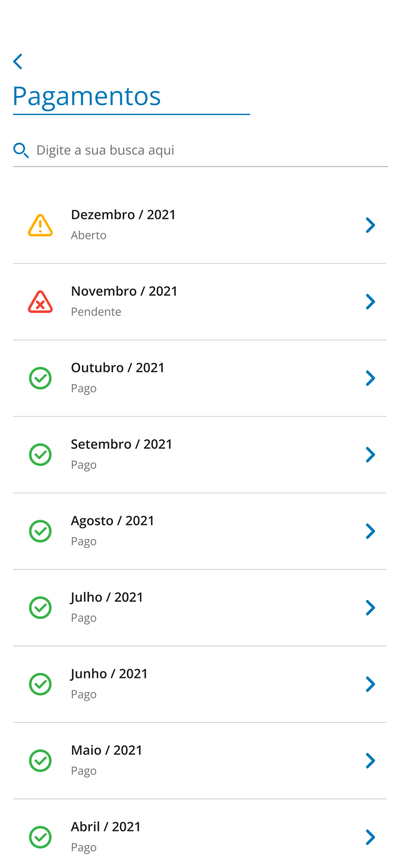Click the search magnifier icon

[x=21, y=150]
